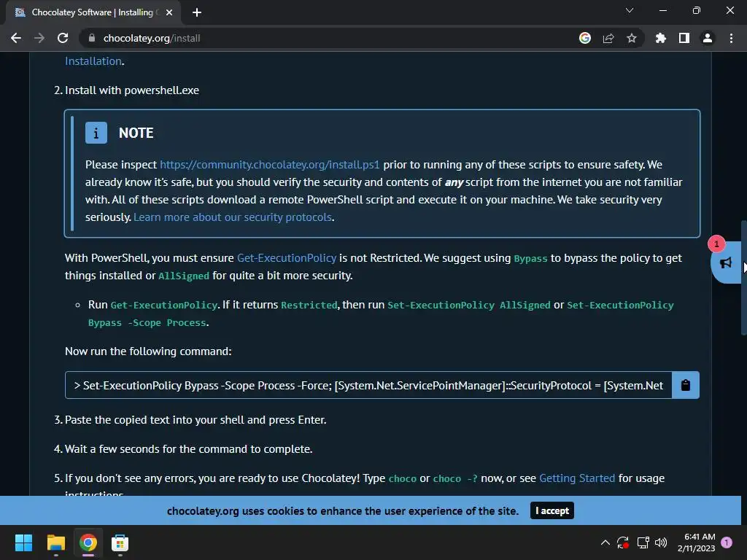Open the announcements megaphone icon

[726, 262]
